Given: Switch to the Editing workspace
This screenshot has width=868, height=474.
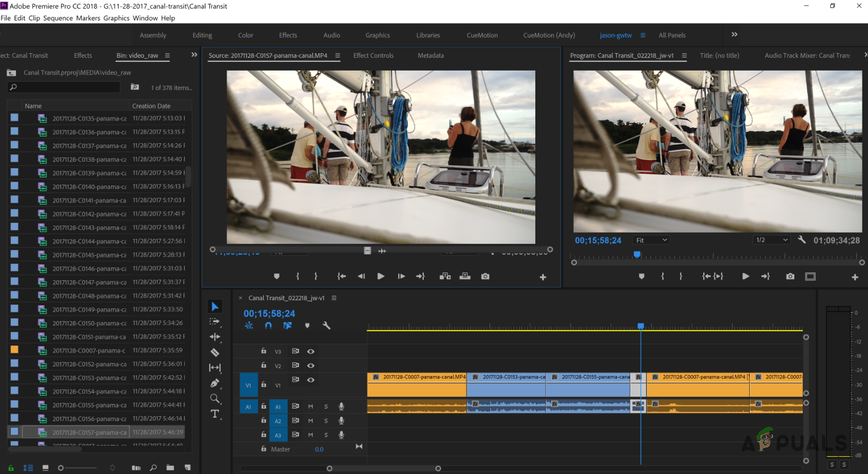Looking at the screenshot, I should click(x=202, y=35).
